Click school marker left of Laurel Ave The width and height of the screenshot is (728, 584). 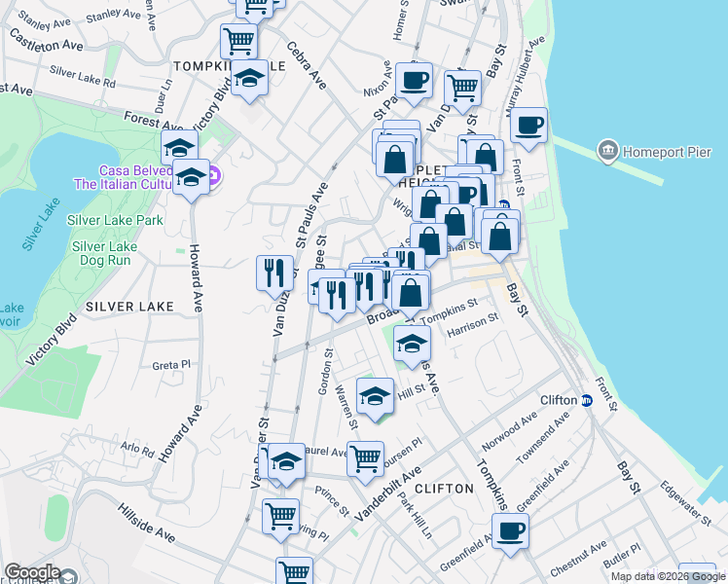286,464
